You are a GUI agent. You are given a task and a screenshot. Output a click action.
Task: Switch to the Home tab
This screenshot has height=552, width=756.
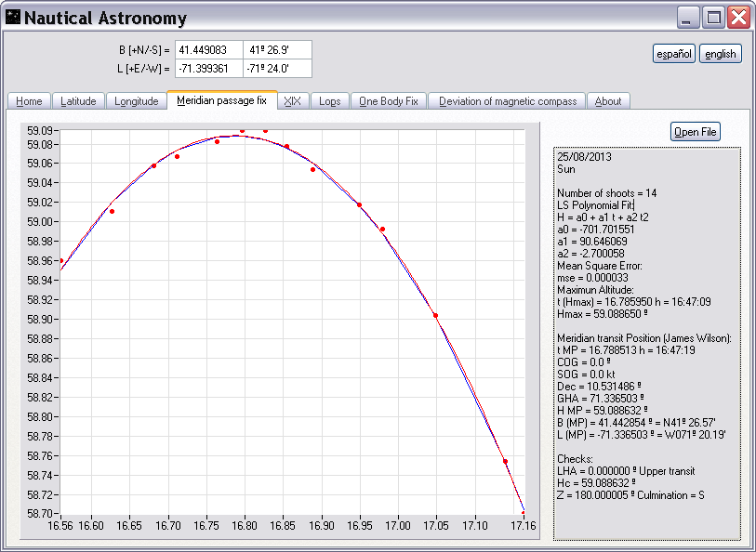tap(29, 101)
